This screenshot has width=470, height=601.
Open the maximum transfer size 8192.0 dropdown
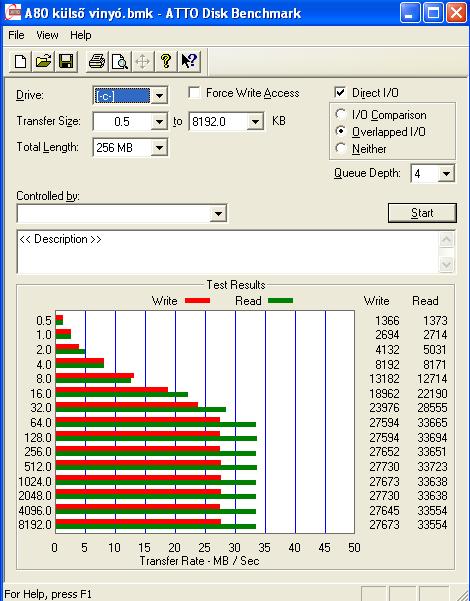pyautogui.click(x=255, y=122)
